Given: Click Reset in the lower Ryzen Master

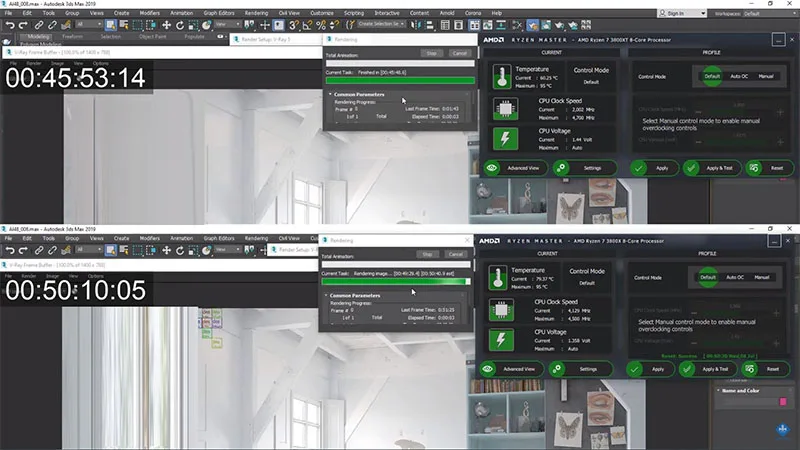Looking at the screenshot, I should [766, 369].
